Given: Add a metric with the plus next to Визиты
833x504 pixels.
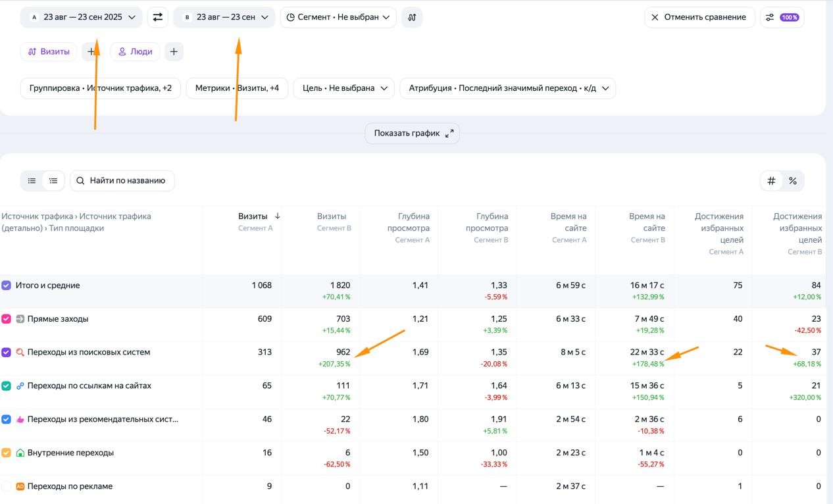Looking at the screenshot, I should (x=91, y=51).
